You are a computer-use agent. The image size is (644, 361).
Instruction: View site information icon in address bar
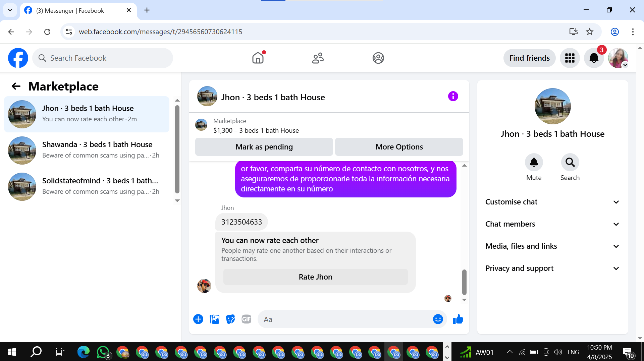point(69,32)
